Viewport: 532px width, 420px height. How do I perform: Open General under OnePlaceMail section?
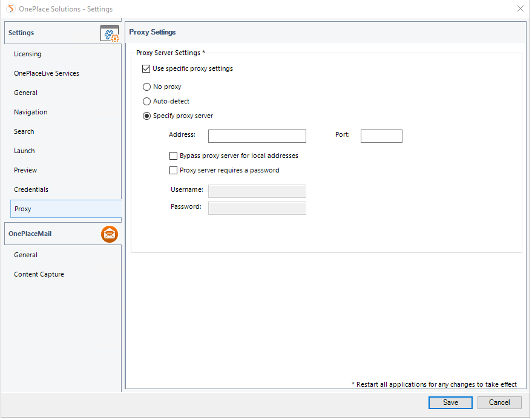[26, 255]
